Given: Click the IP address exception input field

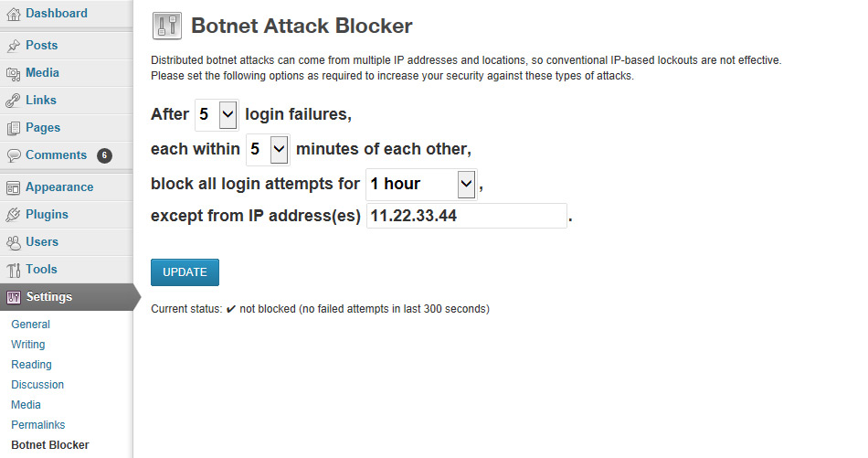Looking at the screenshot, I should (467, 216).
